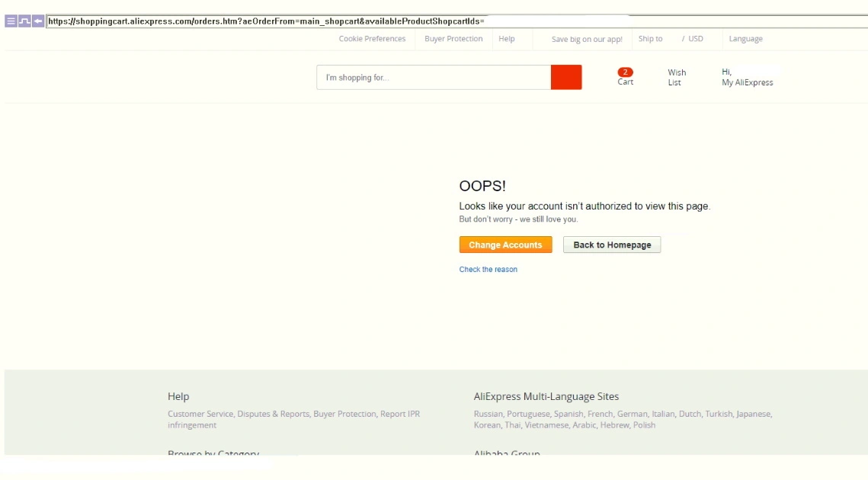Click the 'I'm shopping for...' search box
The width and height of the screenshot is (868, 480).
point(434,78)
